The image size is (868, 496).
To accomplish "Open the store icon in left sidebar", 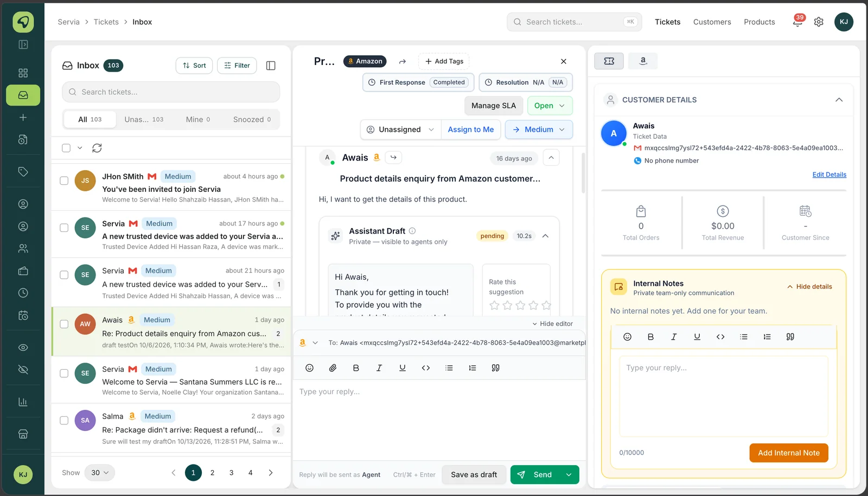I will [x=23, y=434].
